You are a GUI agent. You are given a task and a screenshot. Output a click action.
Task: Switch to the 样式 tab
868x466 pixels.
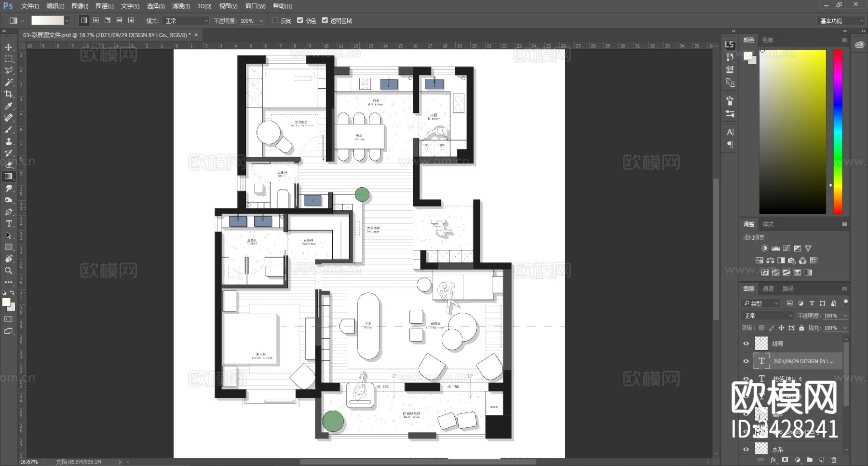768,224
